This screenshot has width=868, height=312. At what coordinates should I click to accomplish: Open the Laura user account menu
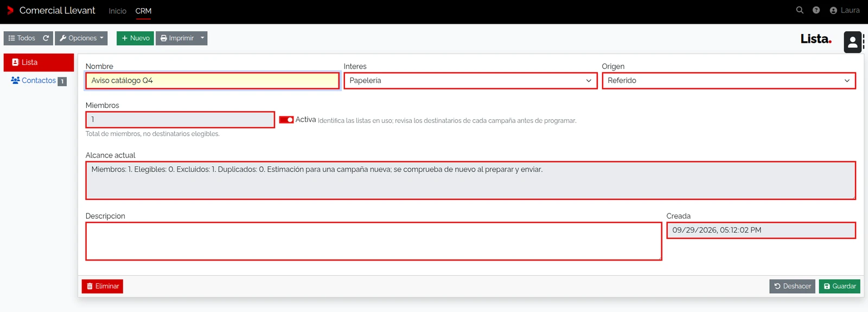coord(845,10)
